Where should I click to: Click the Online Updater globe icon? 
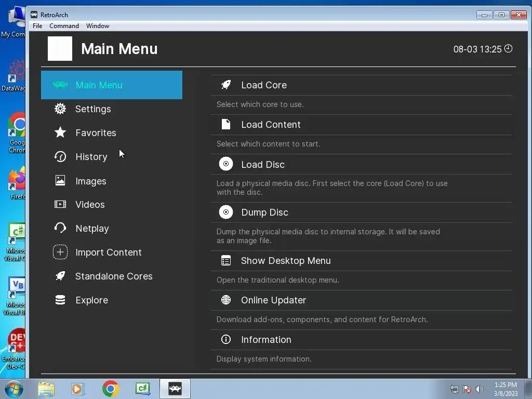[x=226, y=300]
